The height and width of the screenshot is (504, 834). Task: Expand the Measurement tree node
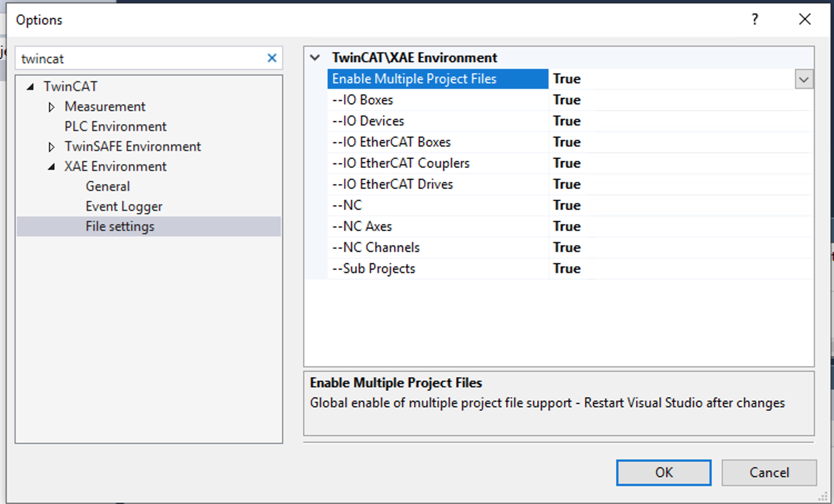pos(51,107)
